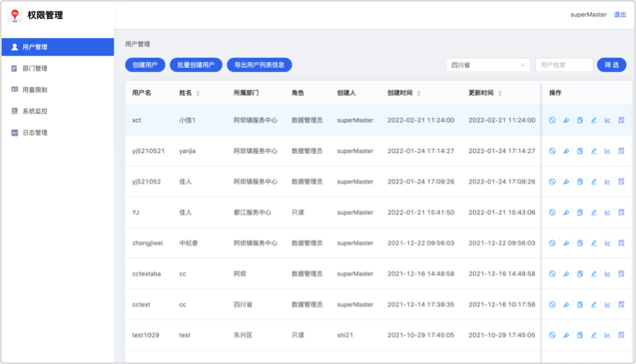Click the highlighter icon in the cctestaba row

(566, 274)
